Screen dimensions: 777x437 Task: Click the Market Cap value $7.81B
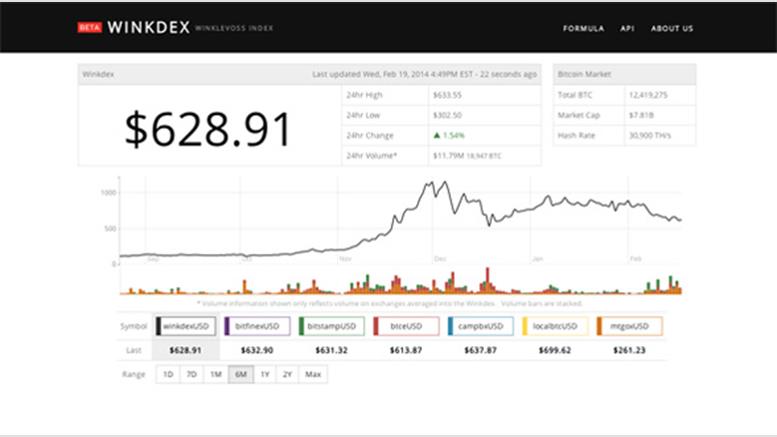point(641,115)
